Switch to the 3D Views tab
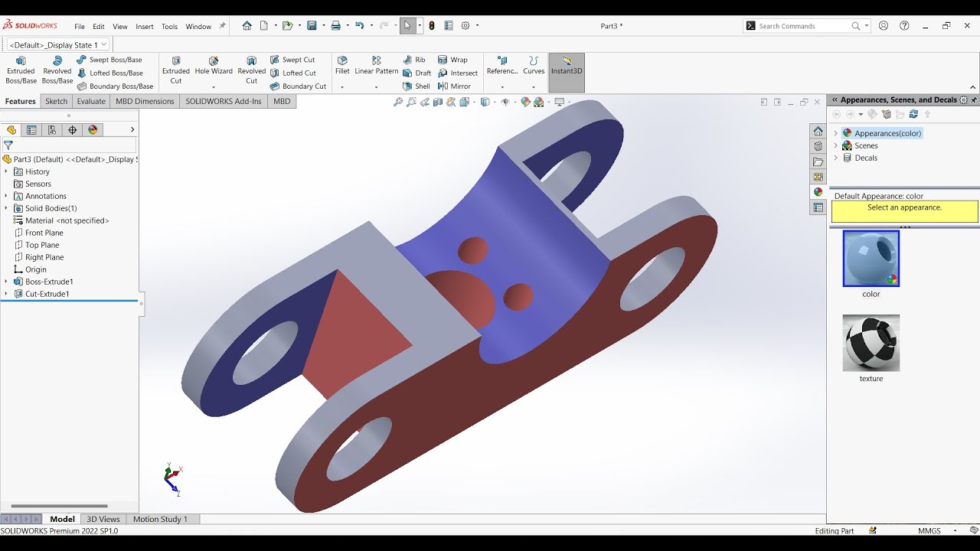980x551 pixels. 103,519
